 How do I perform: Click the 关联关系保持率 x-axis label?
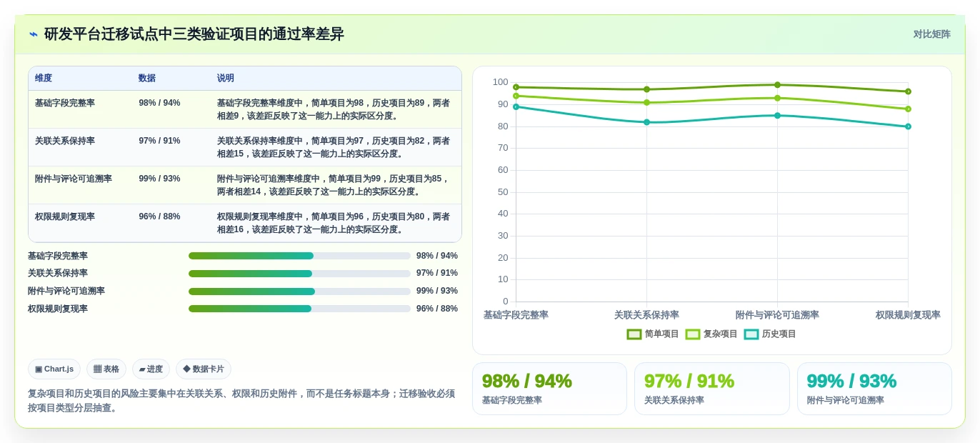click(x=646, y=315)
